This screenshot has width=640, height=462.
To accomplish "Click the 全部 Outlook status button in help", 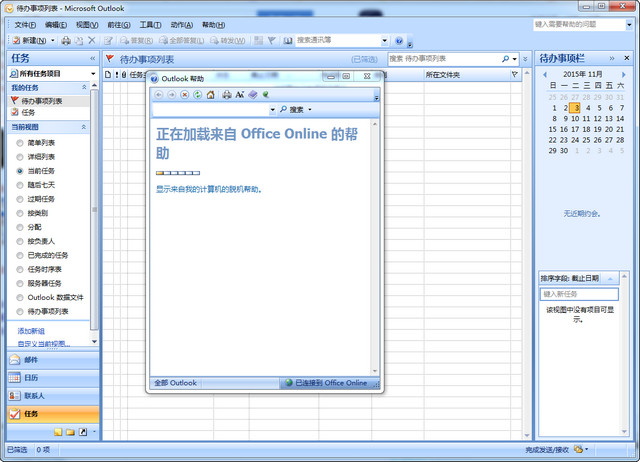I will pos(176,383).
